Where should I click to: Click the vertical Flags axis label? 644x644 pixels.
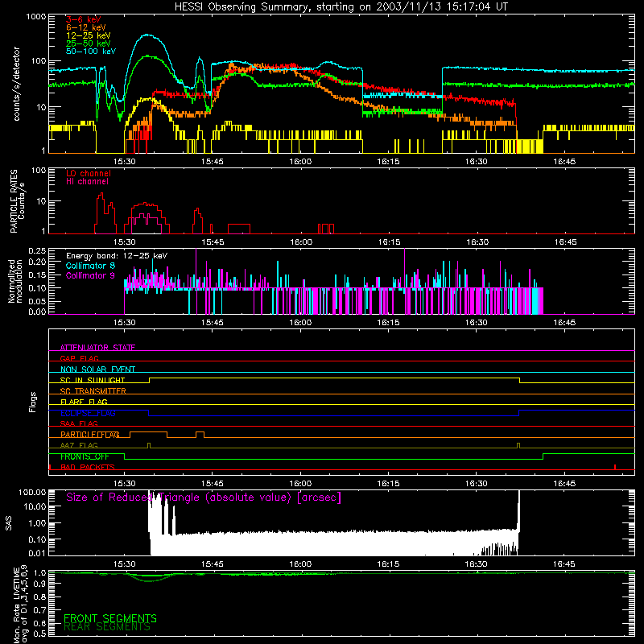pyautogui.click(x=33, y=402)
